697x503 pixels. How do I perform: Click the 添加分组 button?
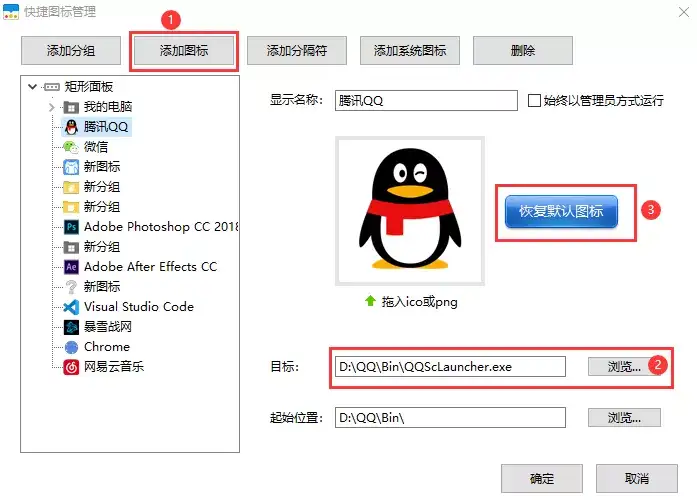click(x=71, y=51)
